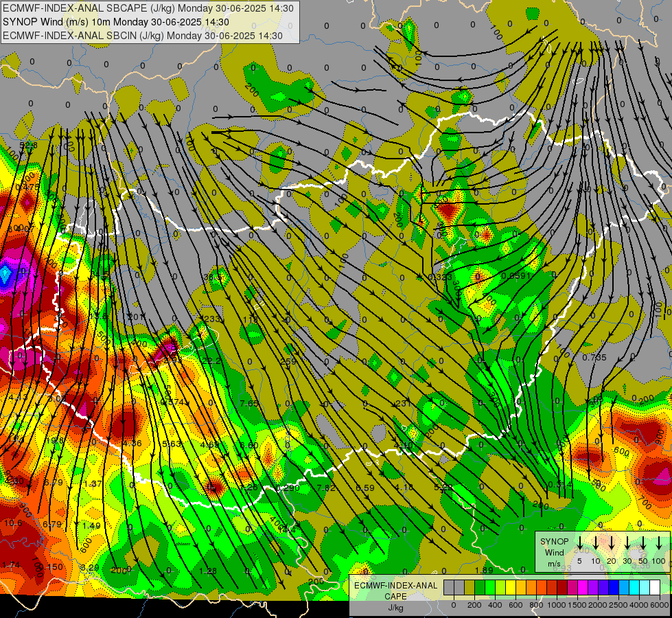The width and height of the screenshot is (672, 618).
Task: Click the 1.28 grid value on the map
Action: [x=208, y=571]
